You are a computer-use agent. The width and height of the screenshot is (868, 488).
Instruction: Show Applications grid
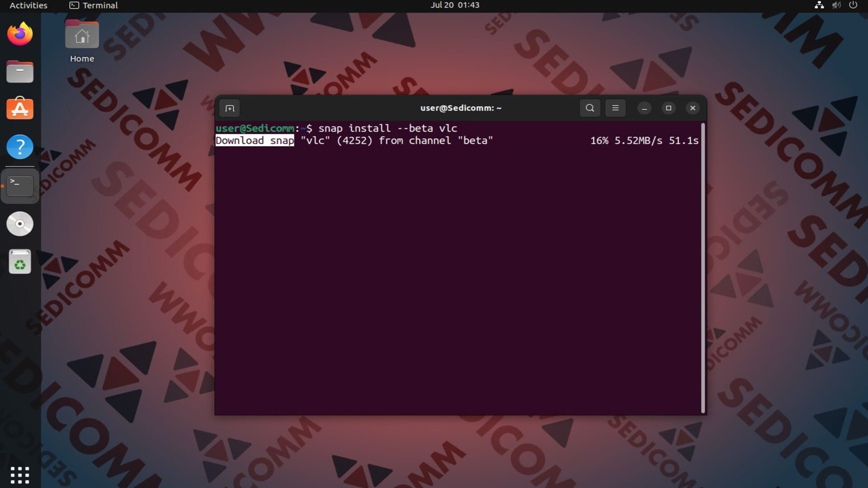click(20, 475)
